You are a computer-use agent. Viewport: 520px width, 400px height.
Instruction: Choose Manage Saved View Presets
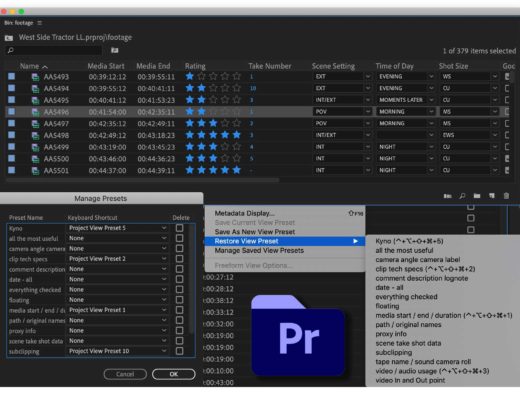click(285, 250)
